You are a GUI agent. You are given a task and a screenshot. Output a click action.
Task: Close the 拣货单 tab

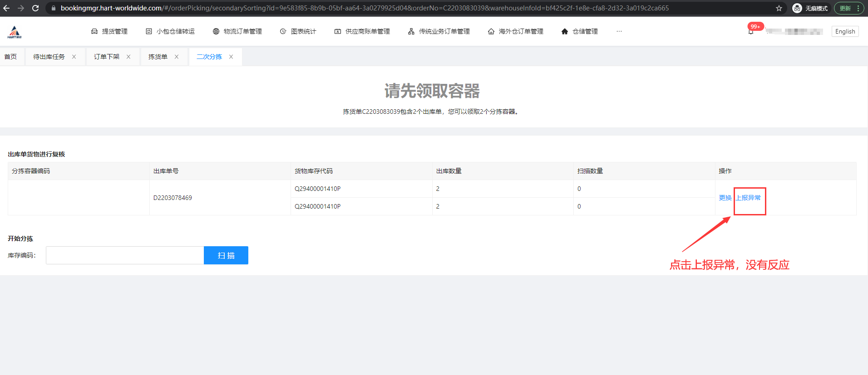click(x=177, y=57)
